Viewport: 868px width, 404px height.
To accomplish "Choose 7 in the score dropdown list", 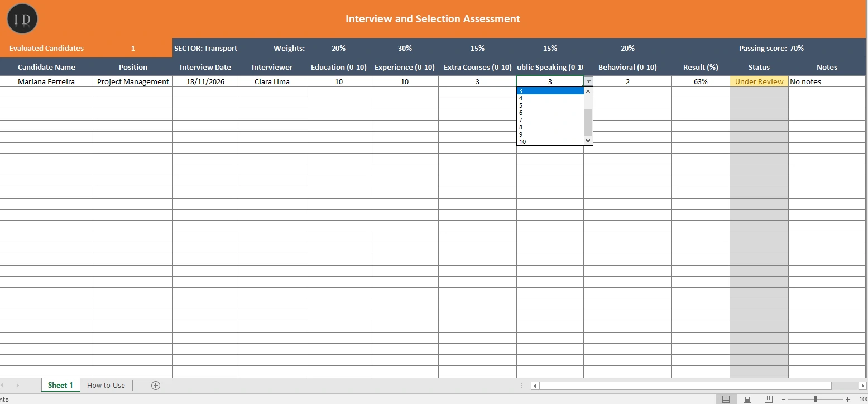I will point(550,120).
